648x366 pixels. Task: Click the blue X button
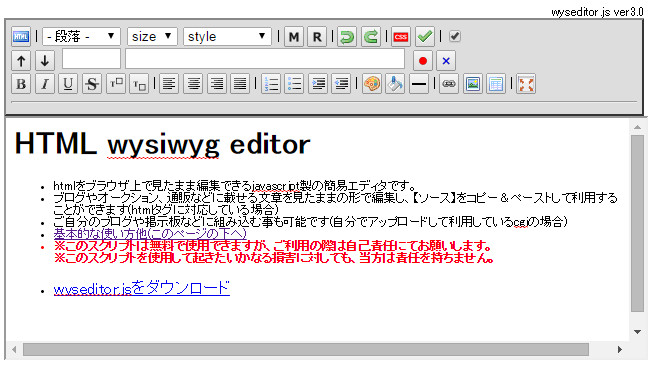pyautogui.click(x=446, y=61)
